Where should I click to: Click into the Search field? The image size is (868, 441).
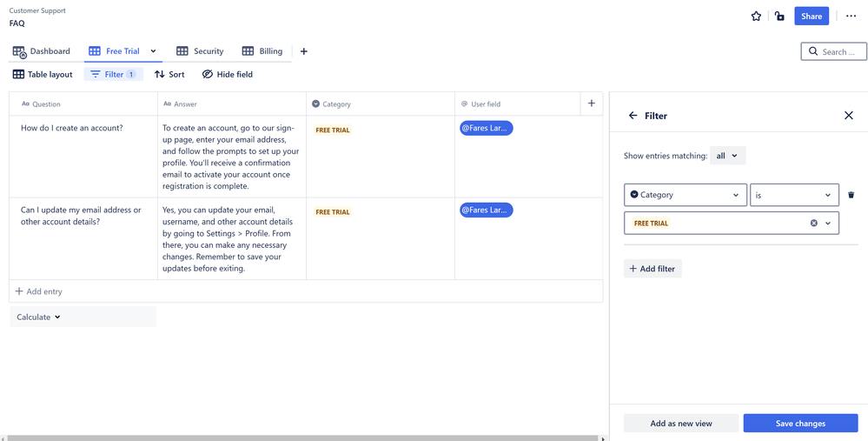[x=833, y=51]
